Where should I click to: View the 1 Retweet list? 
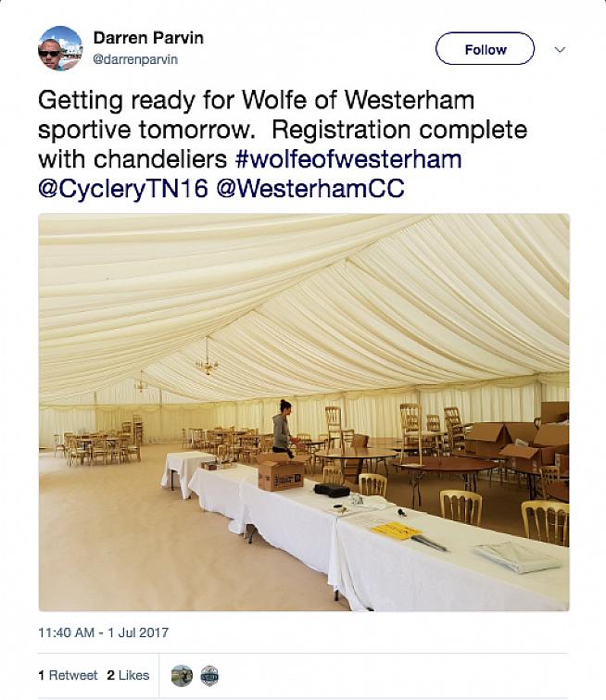pyautogui.click(x=69, y=675)
